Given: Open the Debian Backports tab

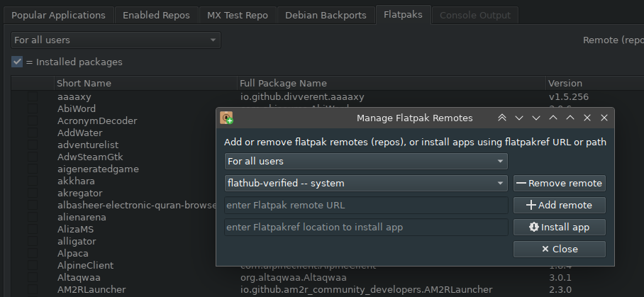Looking at the screenshot, I should [x=326, y=16].
